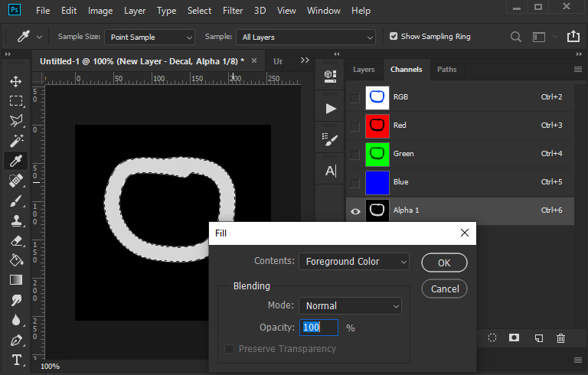Open the Select menu

(200, 11)
